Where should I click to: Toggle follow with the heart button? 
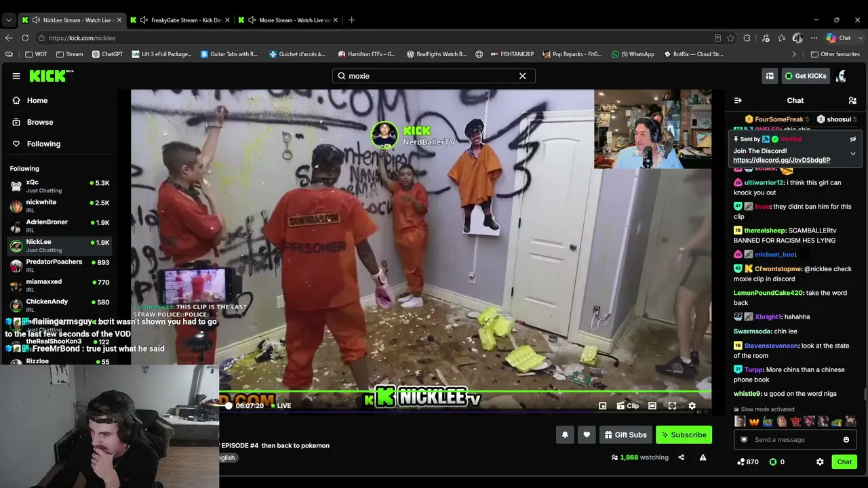(587, 434)
